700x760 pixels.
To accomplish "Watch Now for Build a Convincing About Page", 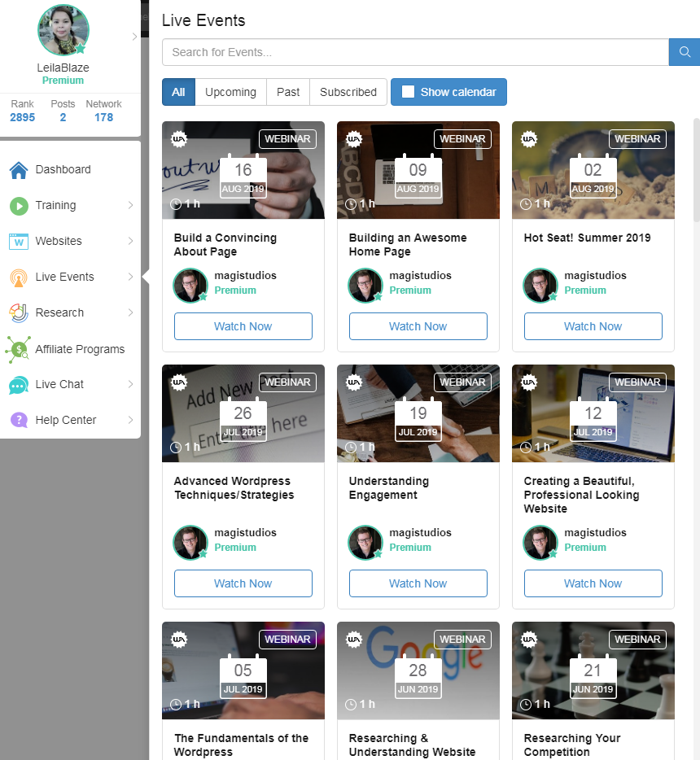I will coord(243,326).
